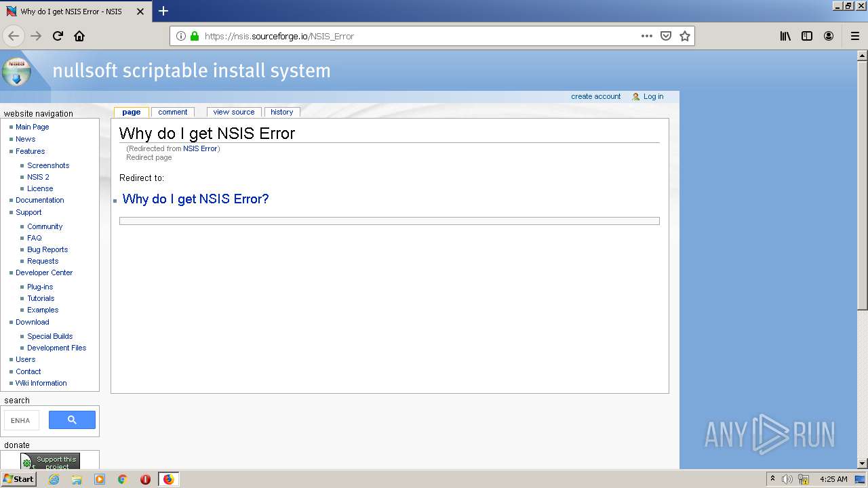Select the Why do I get NSIS Error browser tab
Viewport: 868px width, 488px height.
point(75,12)
